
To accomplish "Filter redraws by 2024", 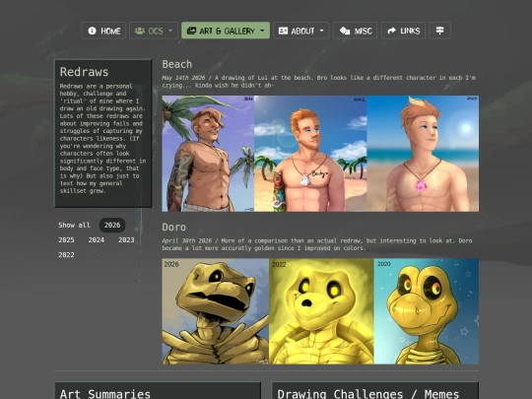I will pyautogui.click(x=97, y=239).
